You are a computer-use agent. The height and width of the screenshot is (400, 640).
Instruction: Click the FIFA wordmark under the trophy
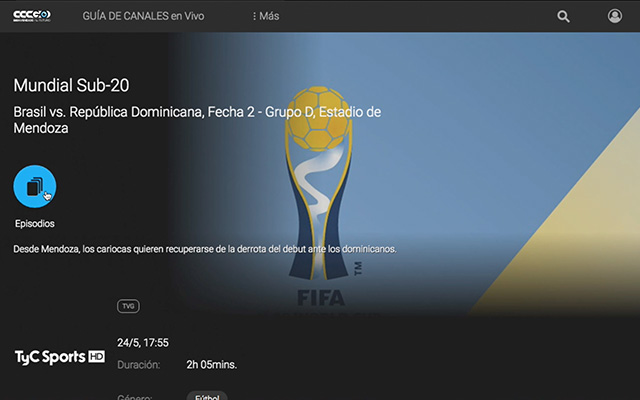click(321, 298)
